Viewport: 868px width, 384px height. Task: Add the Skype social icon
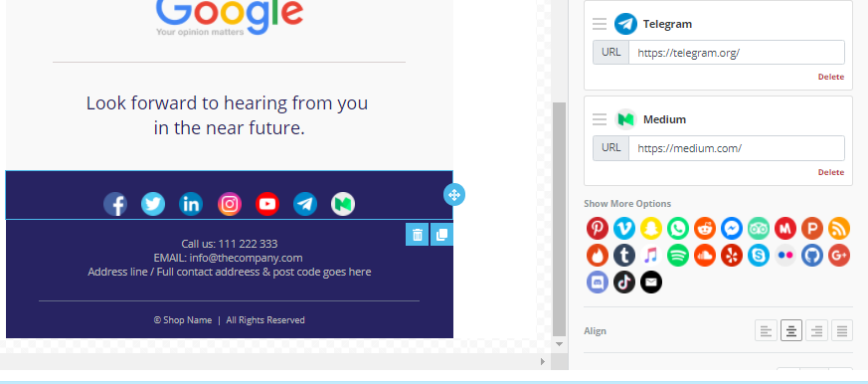coord(759,256)
